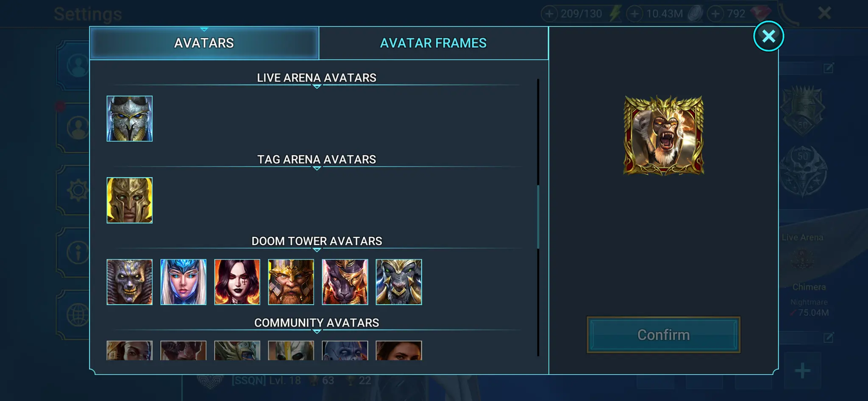Confirm the selected avatar
Screen dimensions: 868x401
tap(663, 335)
